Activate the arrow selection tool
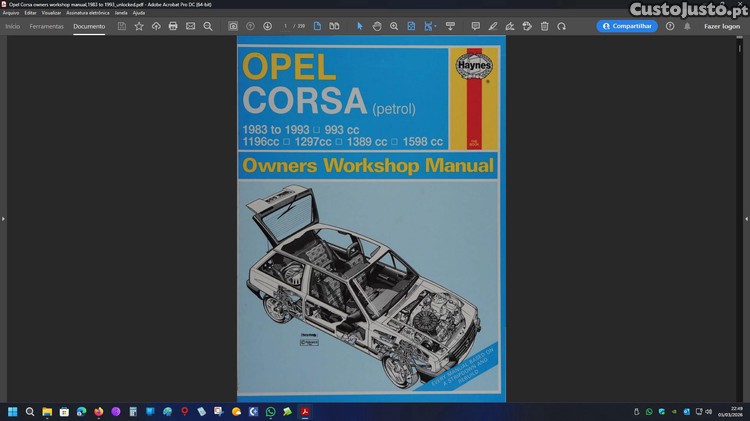750x421 pixels. point(360,26)
